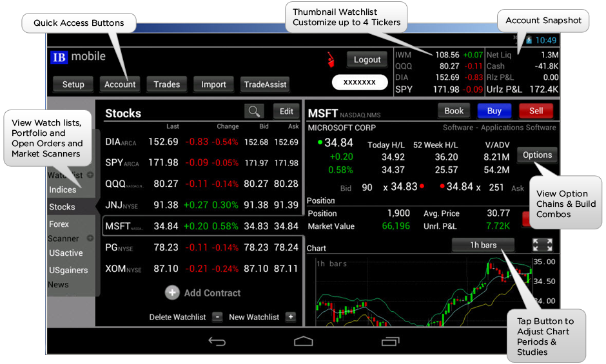606x364 pixels.
Task: Tap the MSFT Unrl. P&L 7.72K
Action: tap(498, 226)
